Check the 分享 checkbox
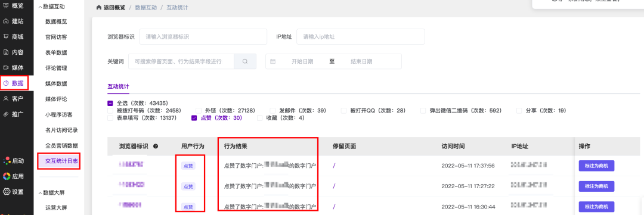Image resolution: width=644 pixels, height=215 pixels. (519, 110)
